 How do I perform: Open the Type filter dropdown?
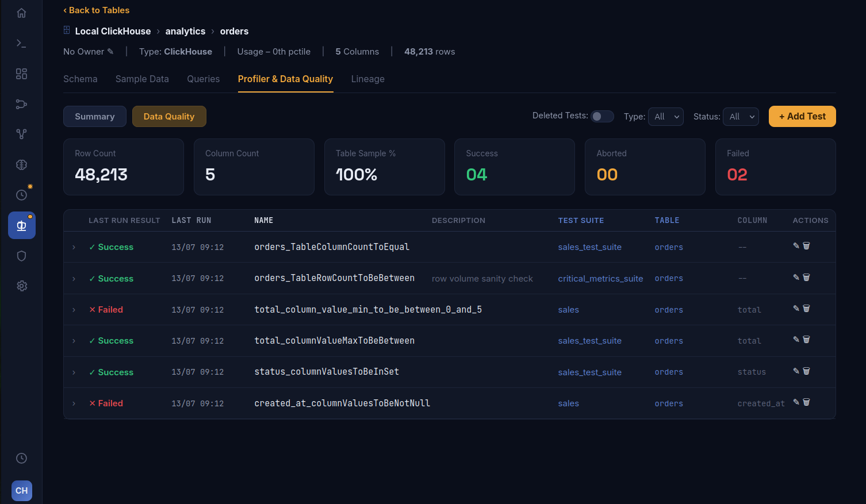pyautogui.click(x=666, y=117)
